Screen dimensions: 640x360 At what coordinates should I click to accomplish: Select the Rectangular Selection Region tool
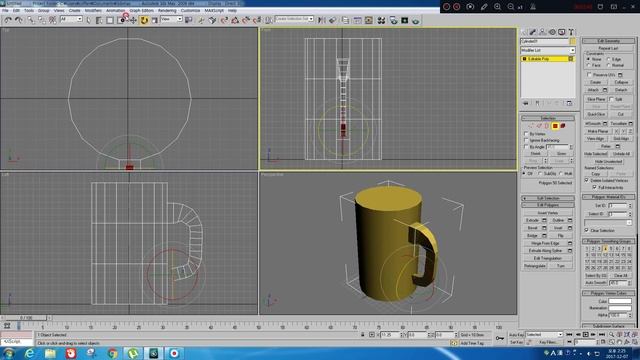point(110,20)
